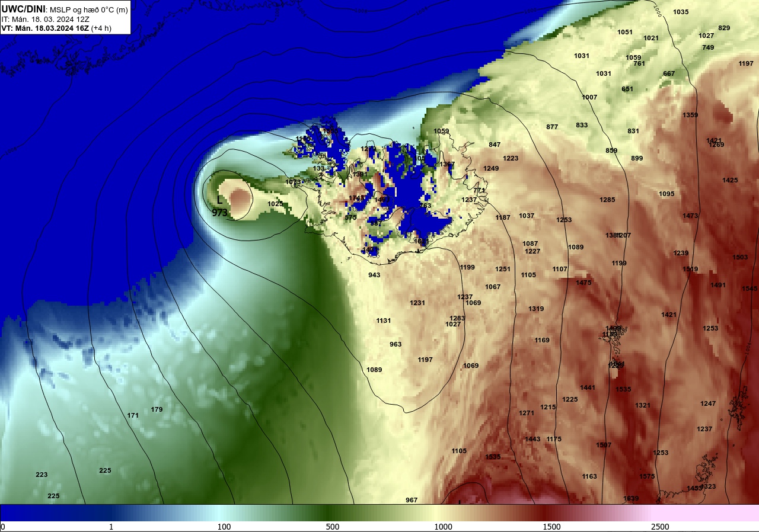The image size is (759, 532).
Task: Pick the 1519 height label
Action: pyautogui.click(x=690, y=269)
